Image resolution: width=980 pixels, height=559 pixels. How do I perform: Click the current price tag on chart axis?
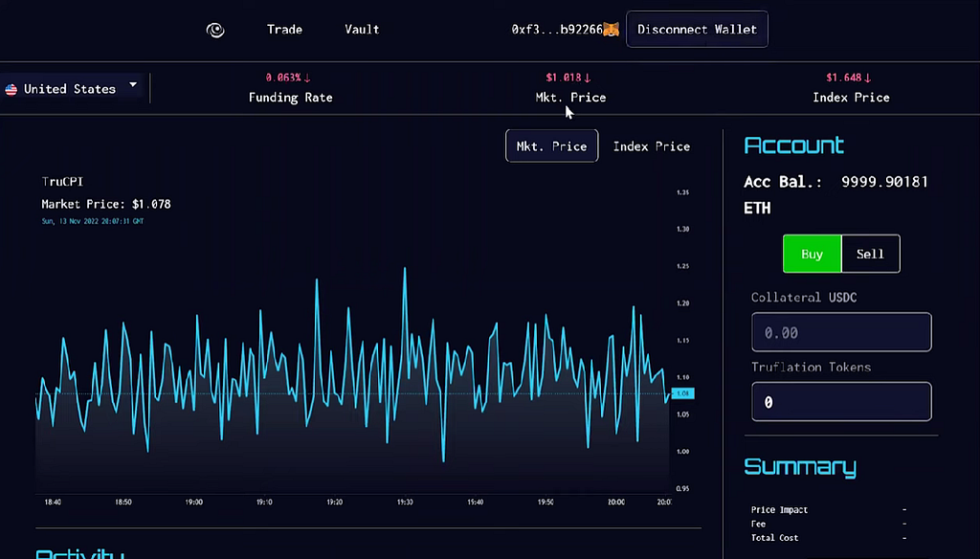click(682, 393)
